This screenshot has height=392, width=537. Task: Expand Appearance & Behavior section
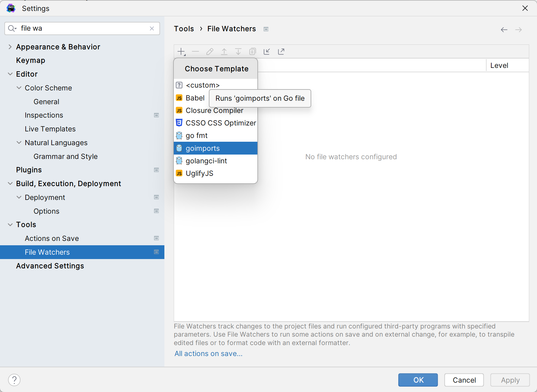click(10, 47)
